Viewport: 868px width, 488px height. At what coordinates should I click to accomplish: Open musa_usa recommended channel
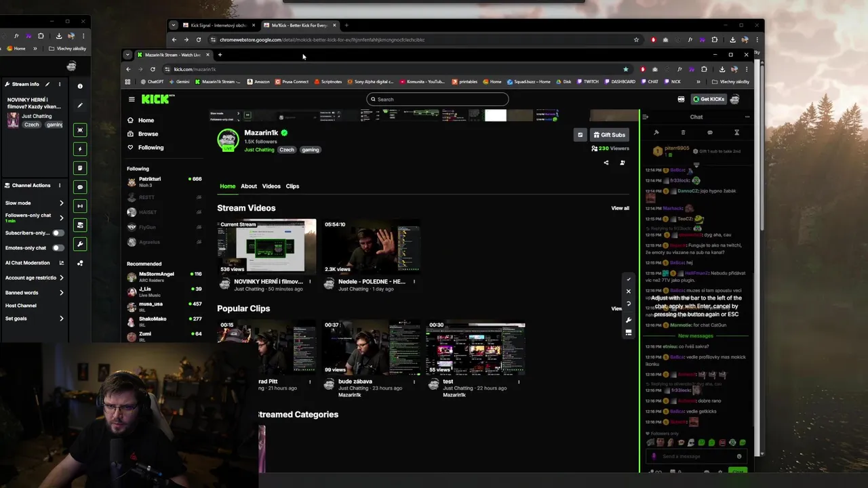164,306
